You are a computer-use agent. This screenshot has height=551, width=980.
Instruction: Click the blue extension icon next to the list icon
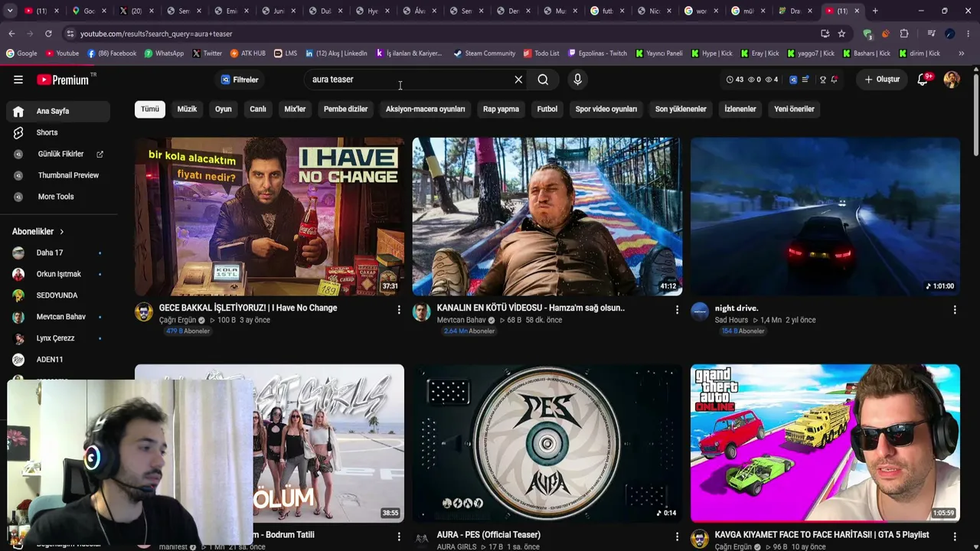[x=793, y=80]
